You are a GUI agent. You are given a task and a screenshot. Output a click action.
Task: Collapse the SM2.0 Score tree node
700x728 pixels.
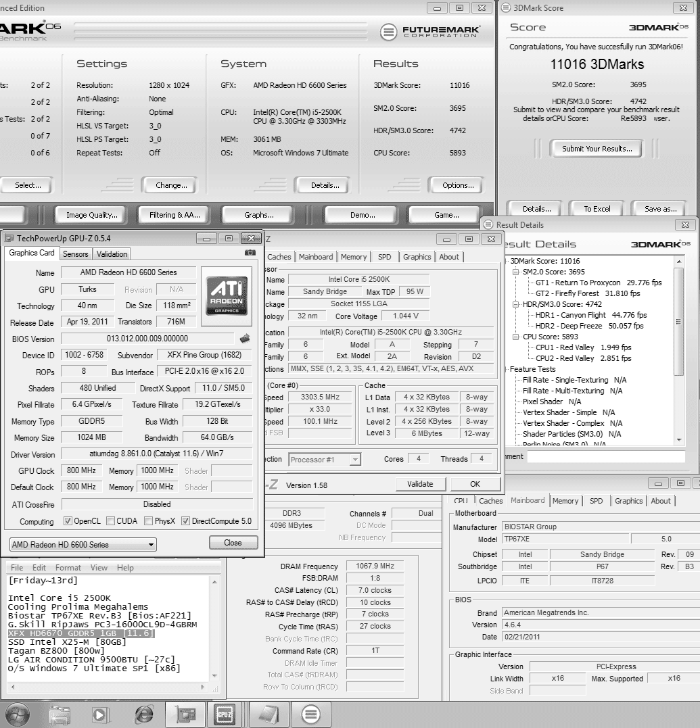pos(515,272)
